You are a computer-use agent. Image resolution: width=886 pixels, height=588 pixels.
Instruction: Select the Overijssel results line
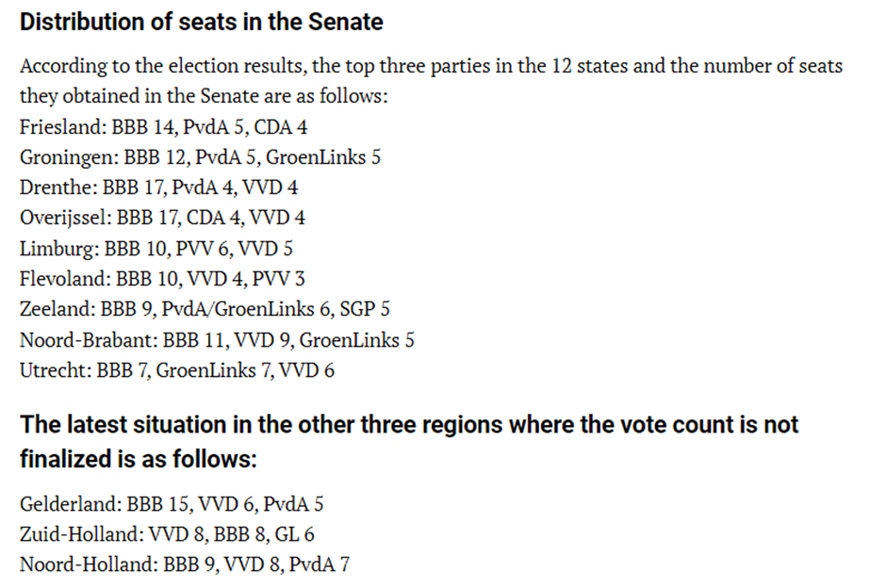click(x=162, y=218)
